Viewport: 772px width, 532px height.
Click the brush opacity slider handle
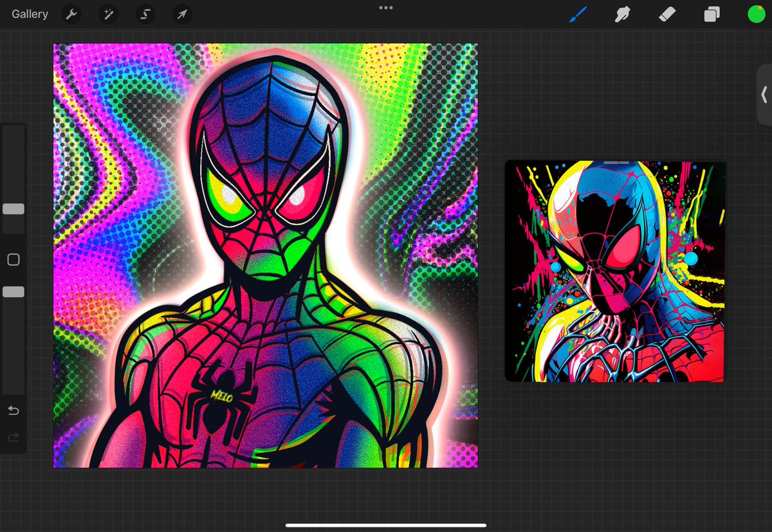pos(14,292)
